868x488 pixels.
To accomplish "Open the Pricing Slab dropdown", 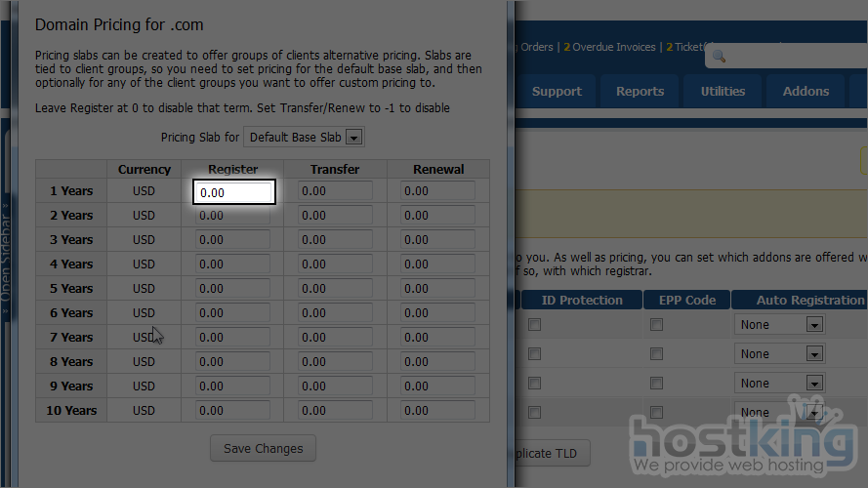I will 303,138.
